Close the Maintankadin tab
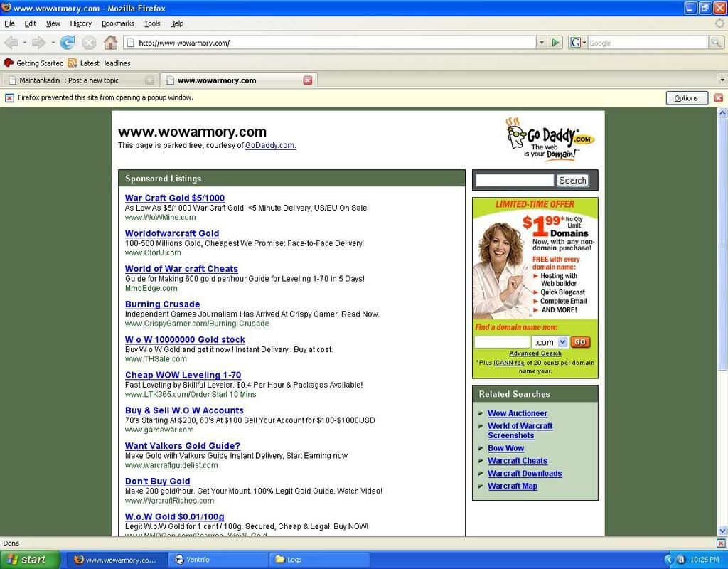The height and width of the screenshot is (569, 728). [149, 80]
